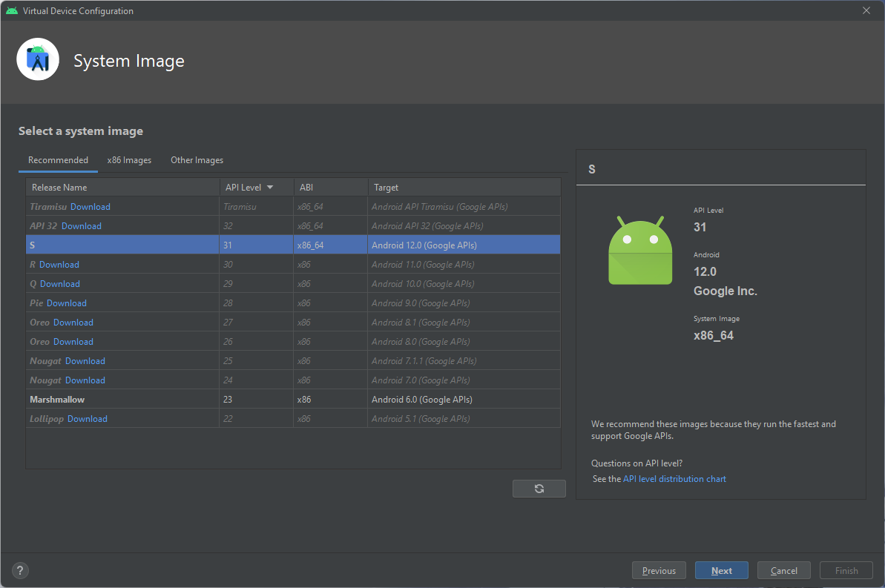The image size is (885, 588).
Task: Download the Lollipop system image
Action: (x=88, y=419)
